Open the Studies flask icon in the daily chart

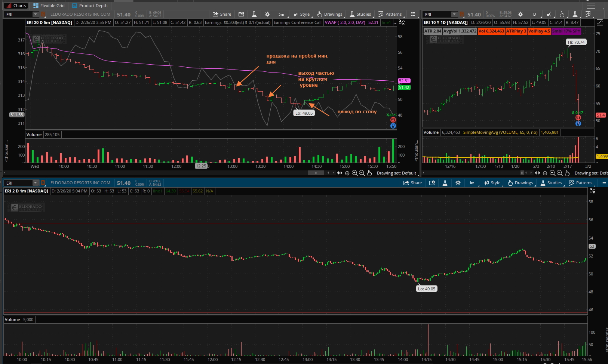click(575, 14)
